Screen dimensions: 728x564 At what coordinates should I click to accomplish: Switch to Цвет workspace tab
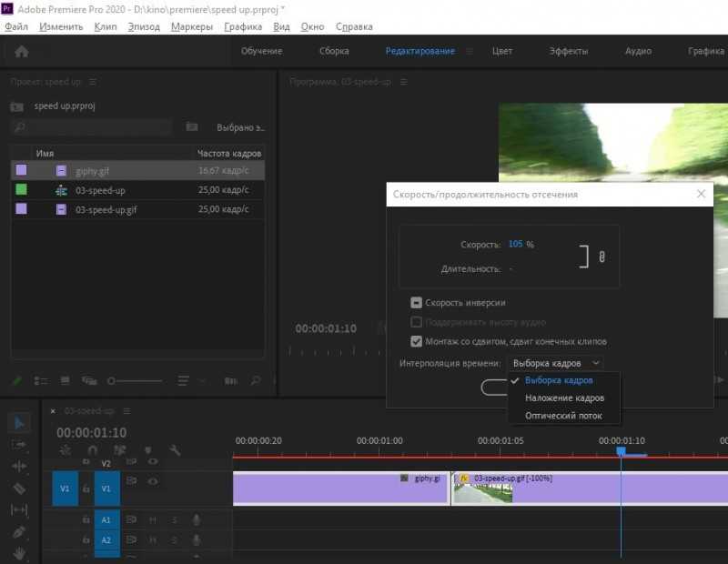502,51
